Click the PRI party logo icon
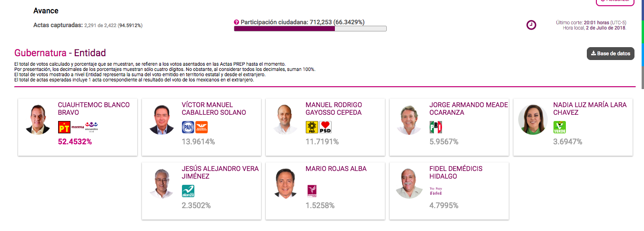 click(436, 127)
